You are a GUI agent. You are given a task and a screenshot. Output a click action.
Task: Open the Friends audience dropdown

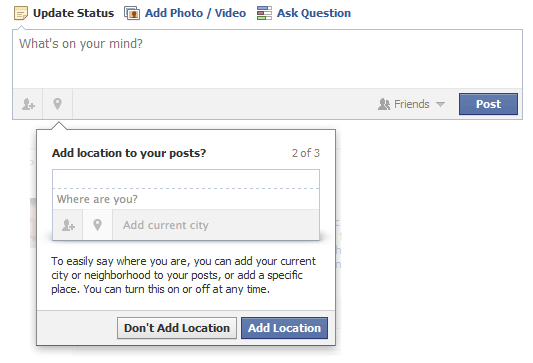tap(411, 104)
